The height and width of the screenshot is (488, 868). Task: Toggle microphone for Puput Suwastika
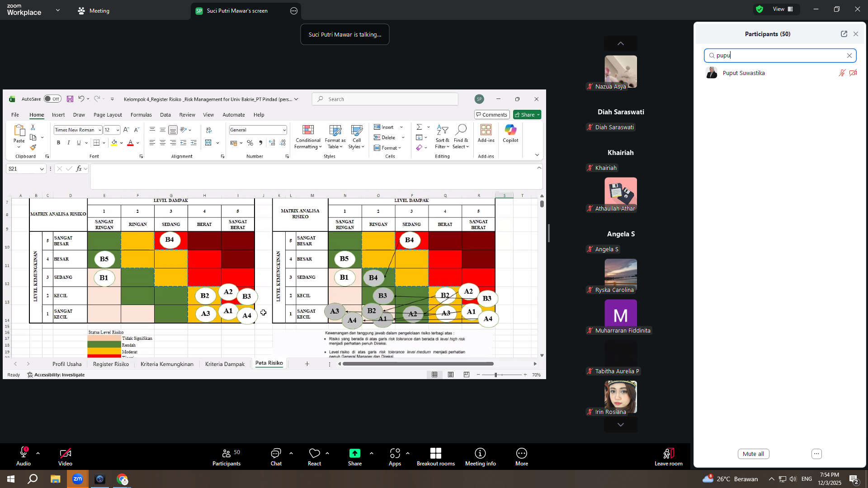pyautogui.click(x=842, y=73)
